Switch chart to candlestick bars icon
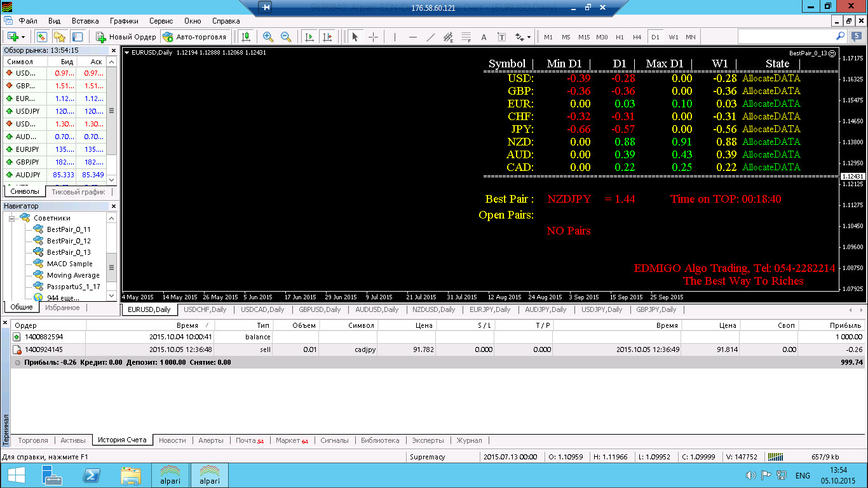 tap(246, 37)
